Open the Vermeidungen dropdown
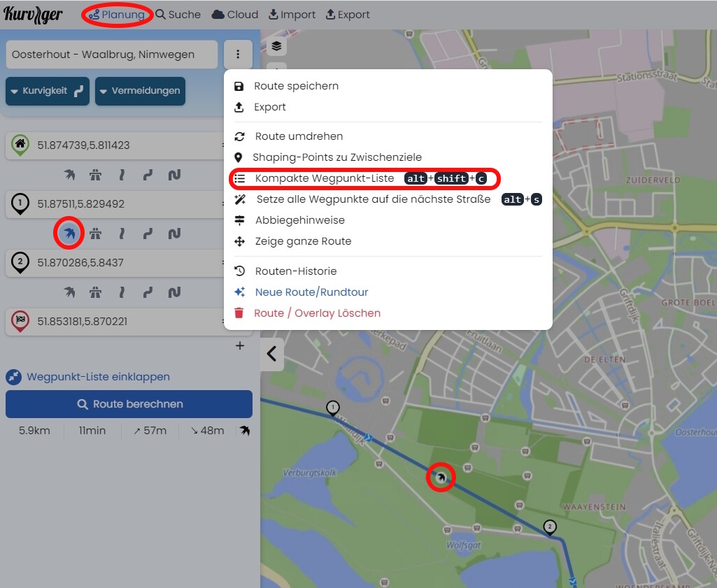The height and width of the screenshot is (588, 717). [x=140, y=91]
